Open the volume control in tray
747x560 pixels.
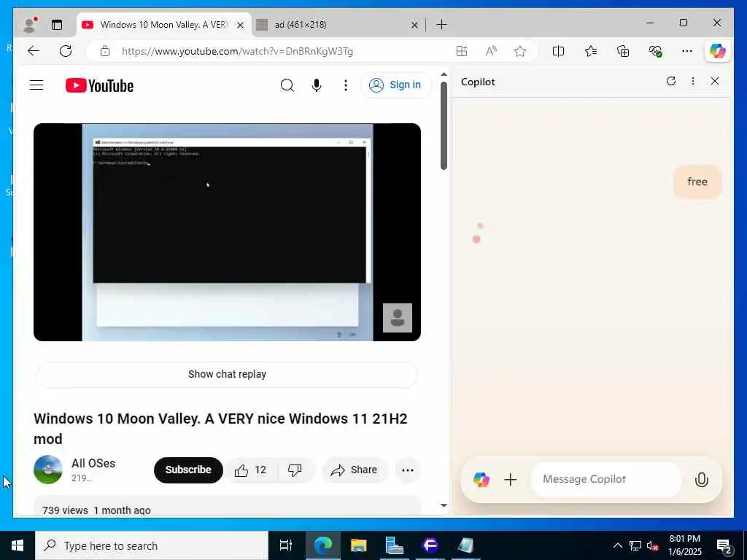tap(652, 545)
